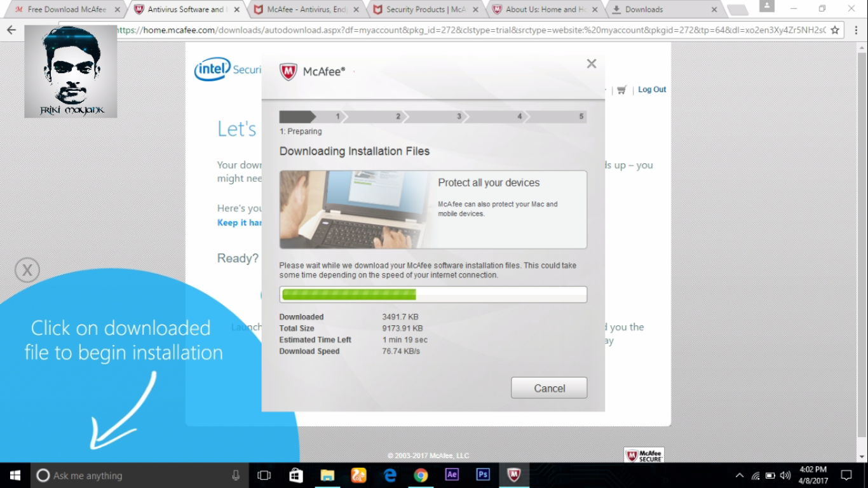868x488 pixels.
Task: Launch After Effects from the taskbar
Action: 452,475
